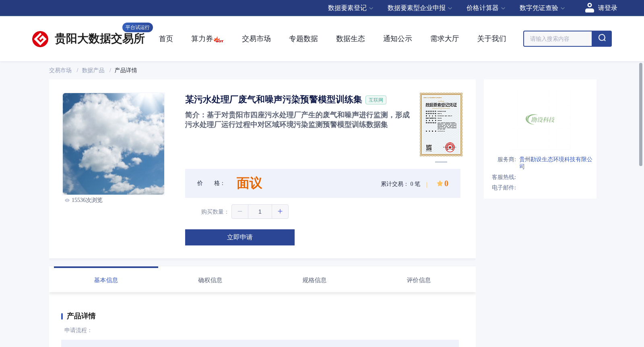Switch to the 确权信息 tab
Viewport: 644px width, 347px height.
pos(210,280)
